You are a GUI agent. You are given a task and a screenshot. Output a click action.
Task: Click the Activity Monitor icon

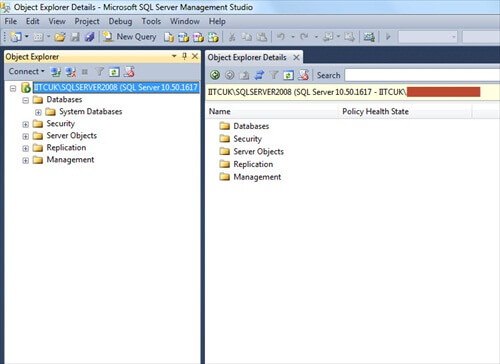coord(369,37)
